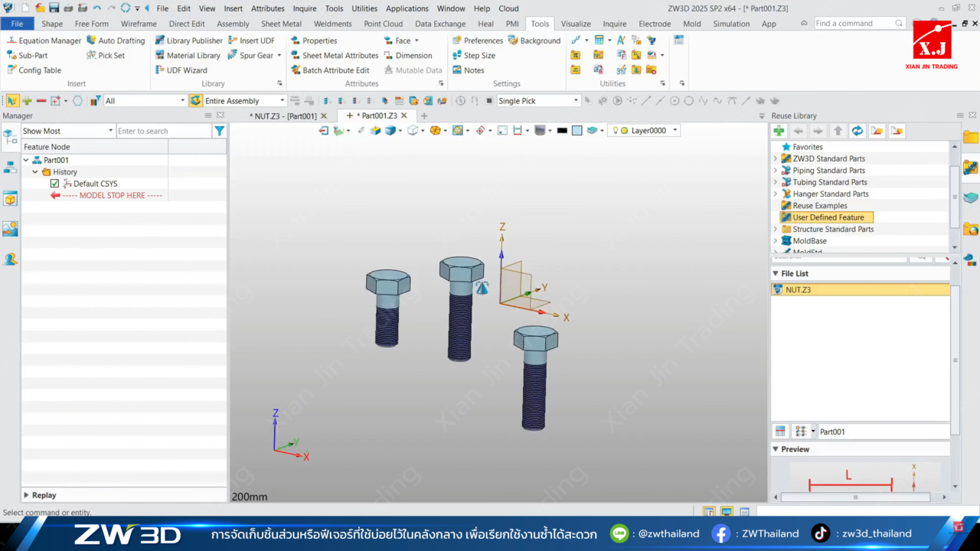The height and width of the screenshot is (551, 980).
Task: Select NUT.Z3 in the File List
Action: coord(798,290)
